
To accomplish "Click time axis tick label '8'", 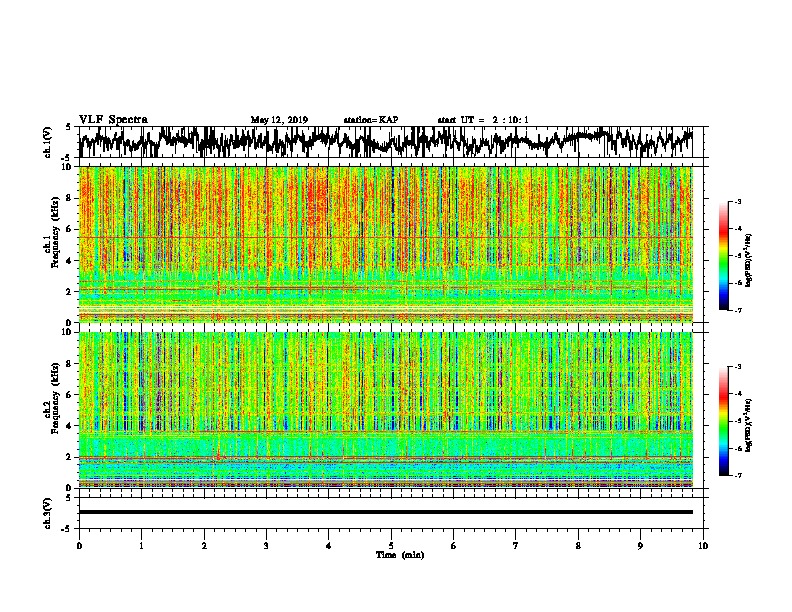I will pyautogui.click(x=578, y=546).
